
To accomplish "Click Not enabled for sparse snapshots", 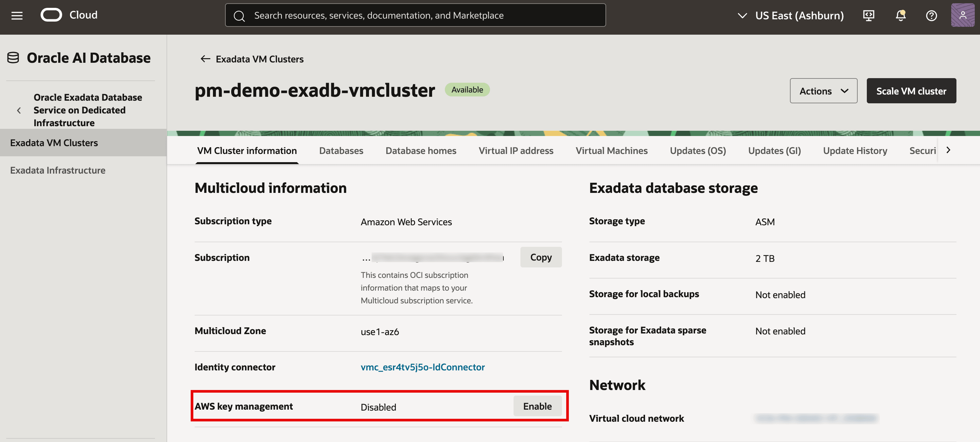I will point(780,331).
